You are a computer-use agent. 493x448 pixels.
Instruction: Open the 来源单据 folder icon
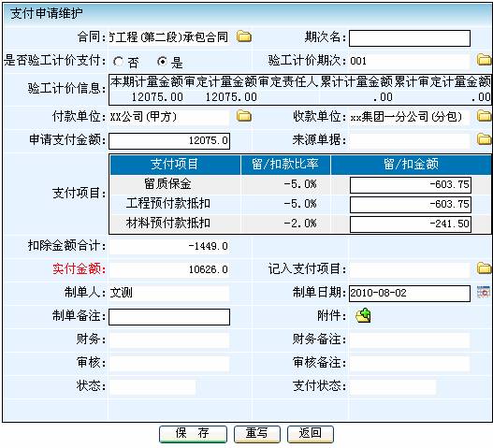(x=485, y=138)
